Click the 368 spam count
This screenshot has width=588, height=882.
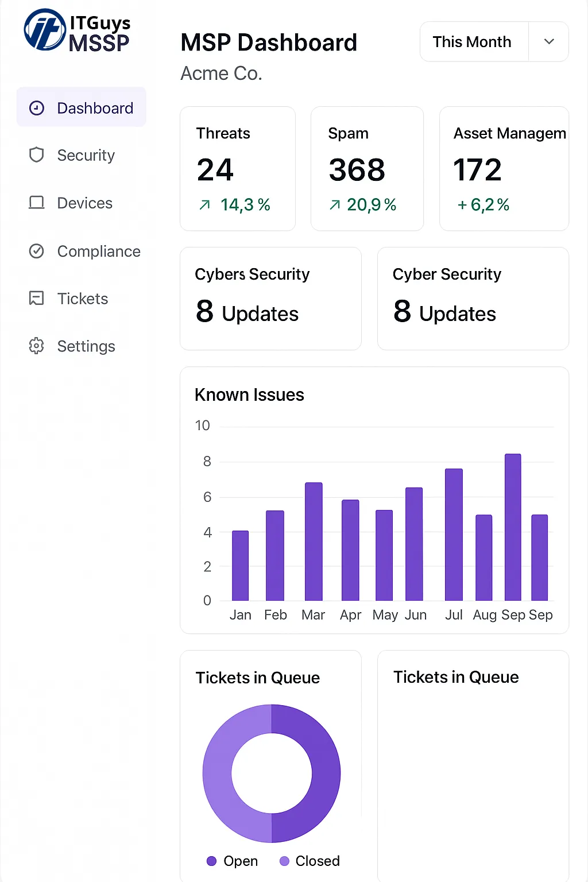(357, 170)
